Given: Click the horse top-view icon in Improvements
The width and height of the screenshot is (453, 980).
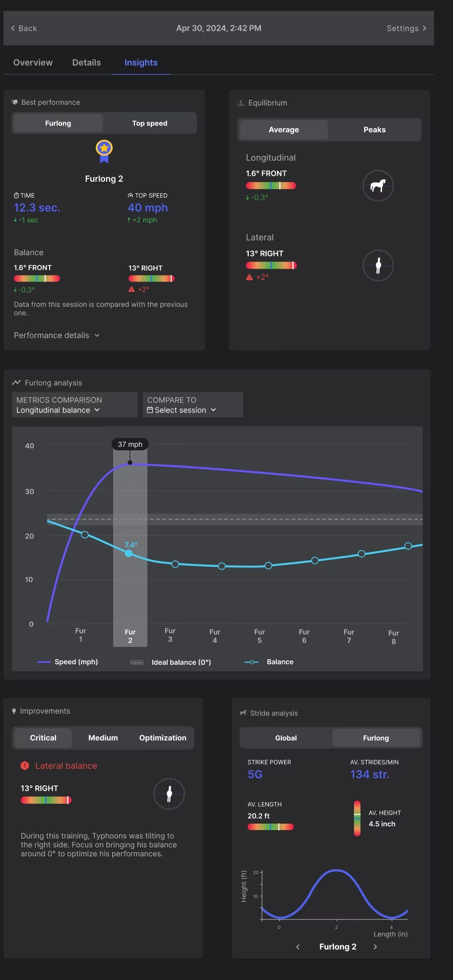Looking at the screenshot, I should coord(169,793).
